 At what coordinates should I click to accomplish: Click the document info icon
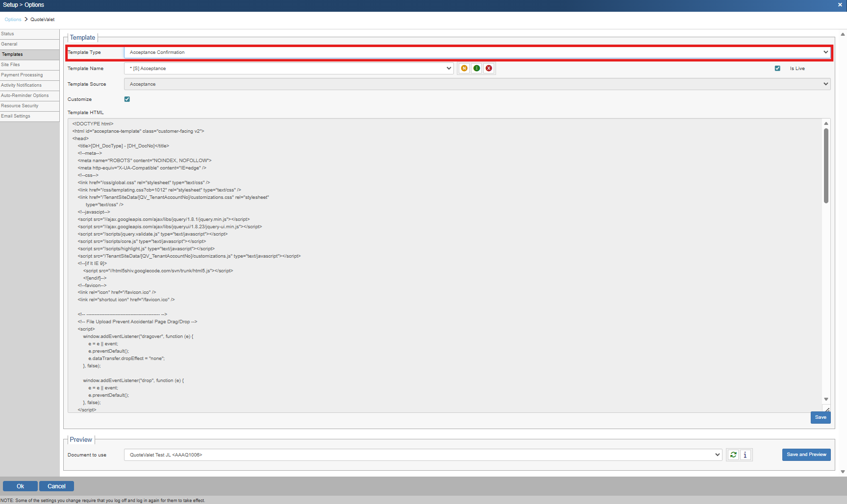pos(745,455)
